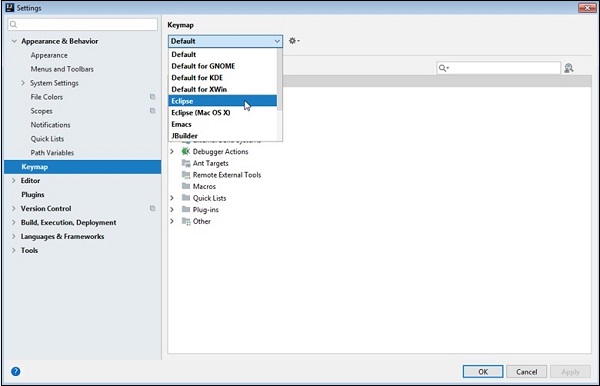This screenshot has width=600, height=386.
Task: Select Ant Targets tree row
Action: click(210, 163)
